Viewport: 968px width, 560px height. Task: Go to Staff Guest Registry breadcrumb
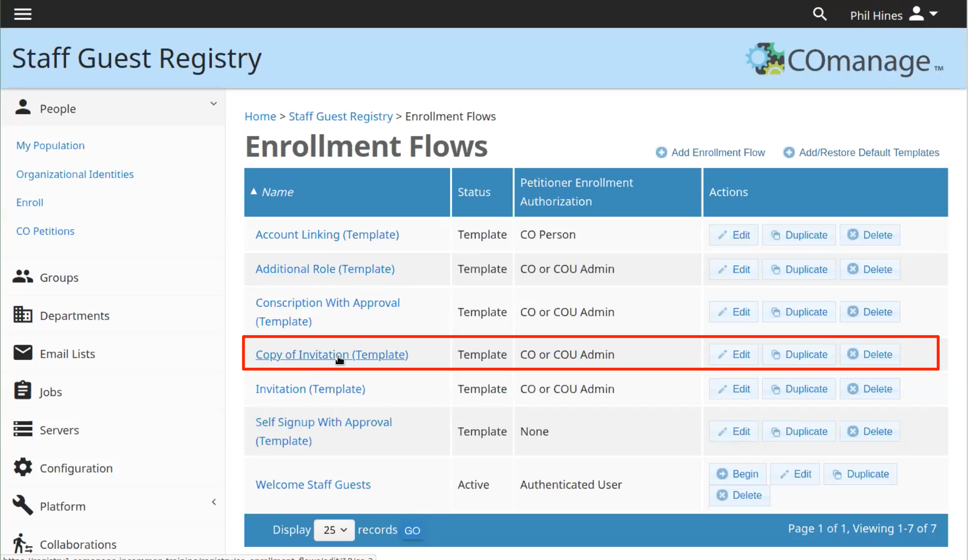point(340,116)
